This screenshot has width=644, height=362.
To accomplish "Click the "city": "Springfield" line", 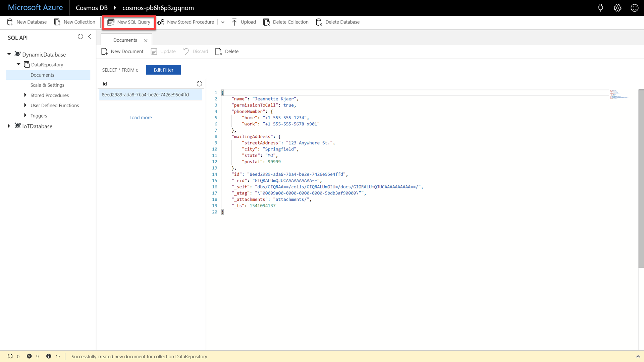I will [270, 149].
